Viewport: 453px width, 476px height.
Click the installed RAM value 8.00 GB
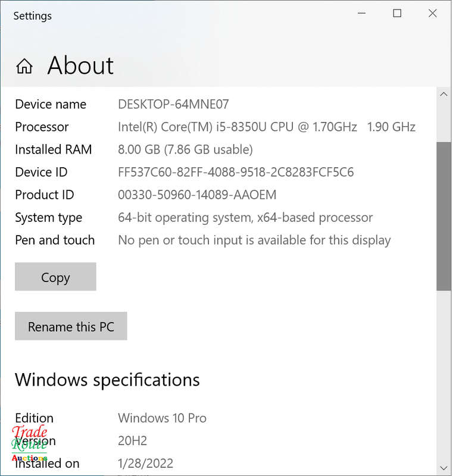(x=185, y=150)
